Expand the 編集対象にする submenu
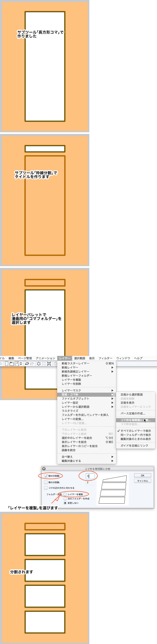The height and width of the screenshot is (644, 157). [87, 461]
